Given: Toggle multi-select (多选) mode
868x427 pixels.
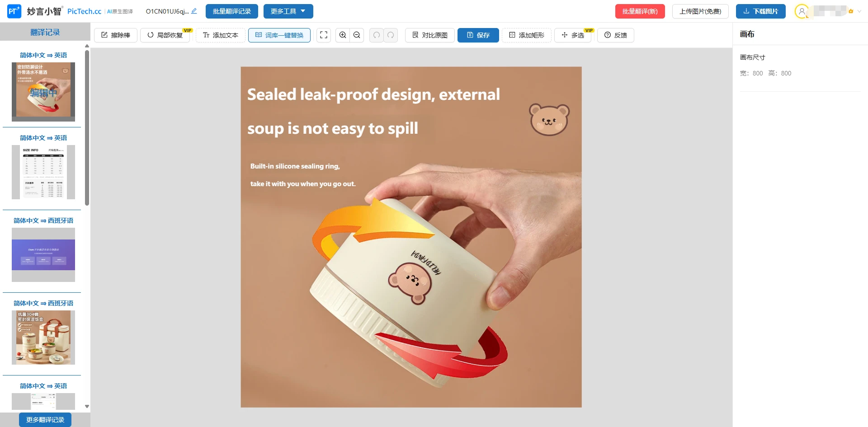Looking at the screenshot, I should pos(573,35).
